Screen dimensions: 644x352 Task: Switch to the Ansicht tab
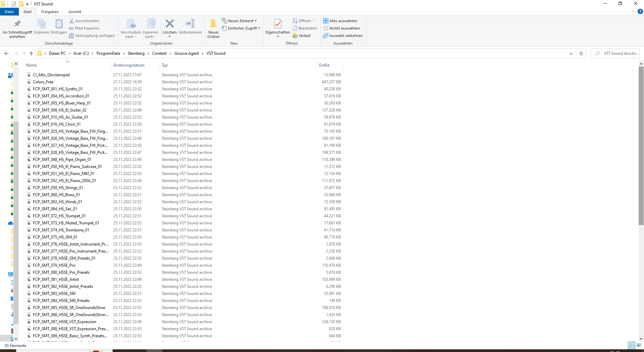coord(75,12)
